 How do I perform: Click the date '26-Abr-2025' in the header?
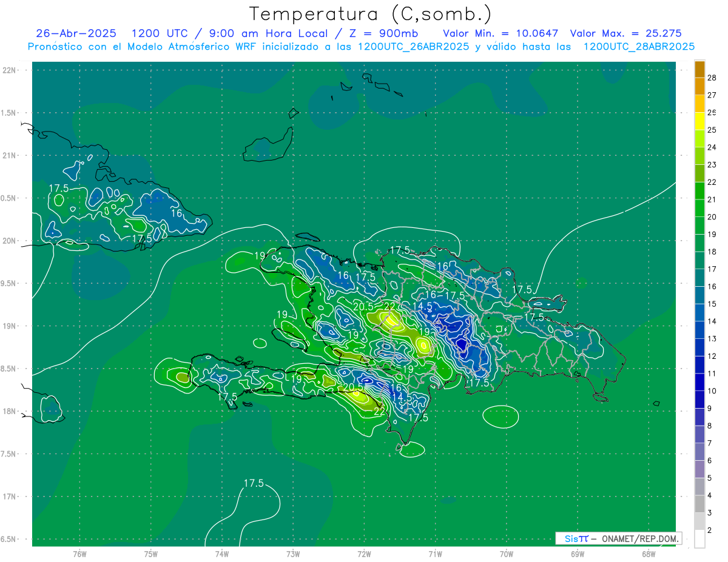76,33
